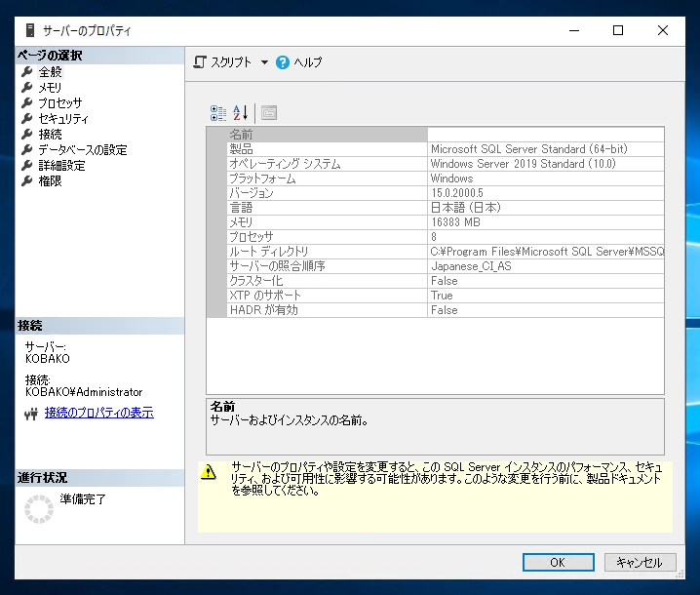The image size is (700, 595).
Task: Click value Windows Server 2019 Standard (10.0)
Action: (x=523, y=164)
